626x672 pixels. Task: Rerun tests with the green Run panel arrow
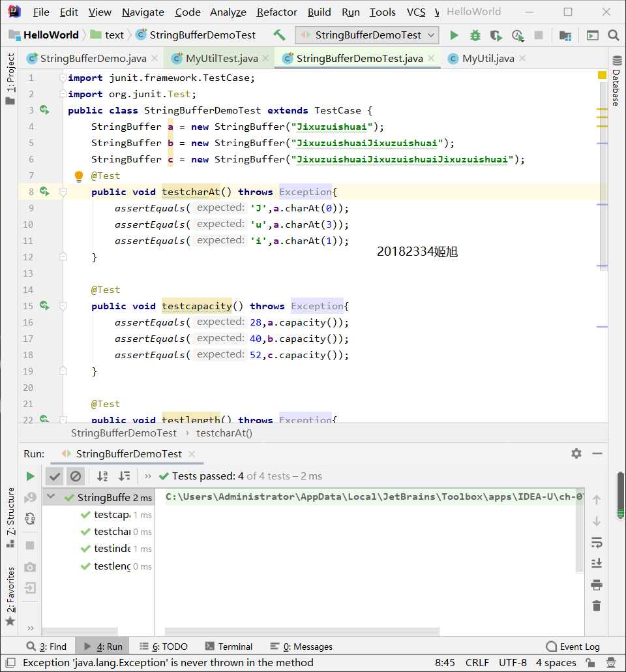click(x=30, y=476)
